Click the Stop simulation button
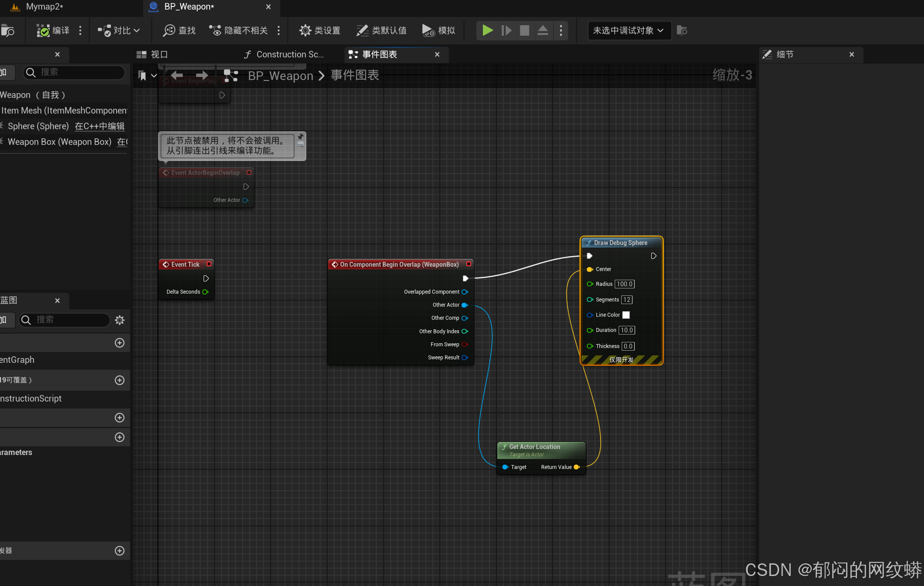924x586 pixels. [x=524, y=30]
